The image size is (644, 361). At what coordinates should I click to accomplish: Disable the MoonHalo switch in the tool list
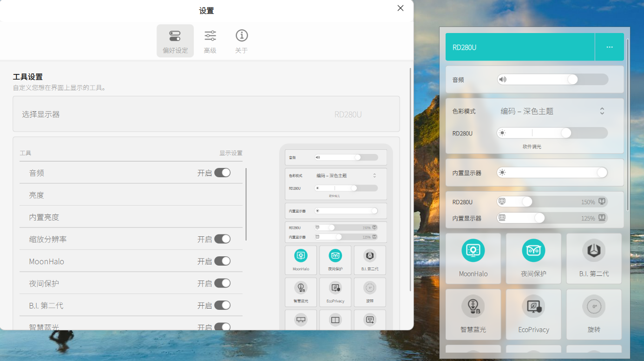coord(222,261)
